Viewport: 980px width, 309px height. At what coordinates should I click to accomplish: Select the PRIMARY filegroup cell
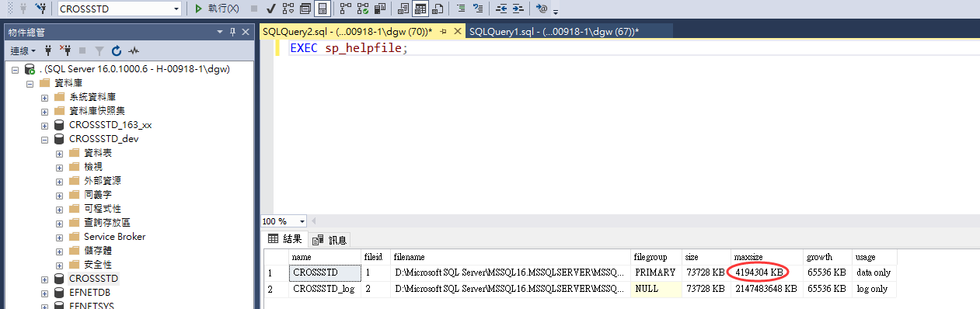[656, 273]
